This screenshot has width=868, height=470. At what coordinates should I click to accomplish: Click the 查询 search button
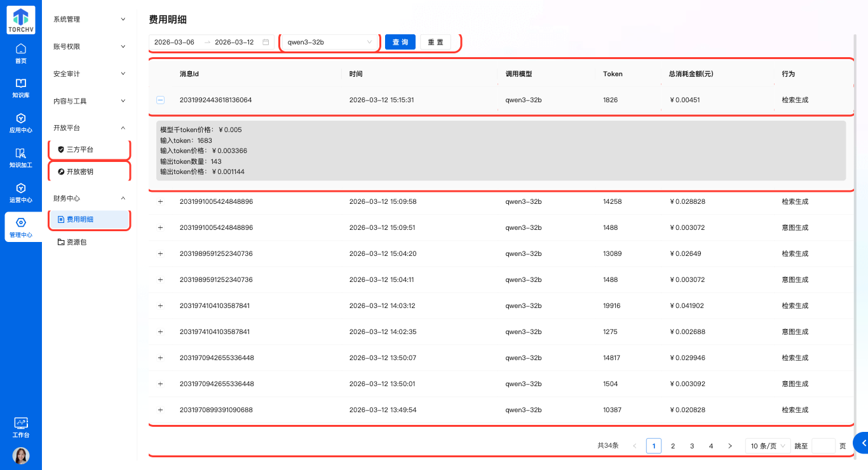(x=400, y=42)
